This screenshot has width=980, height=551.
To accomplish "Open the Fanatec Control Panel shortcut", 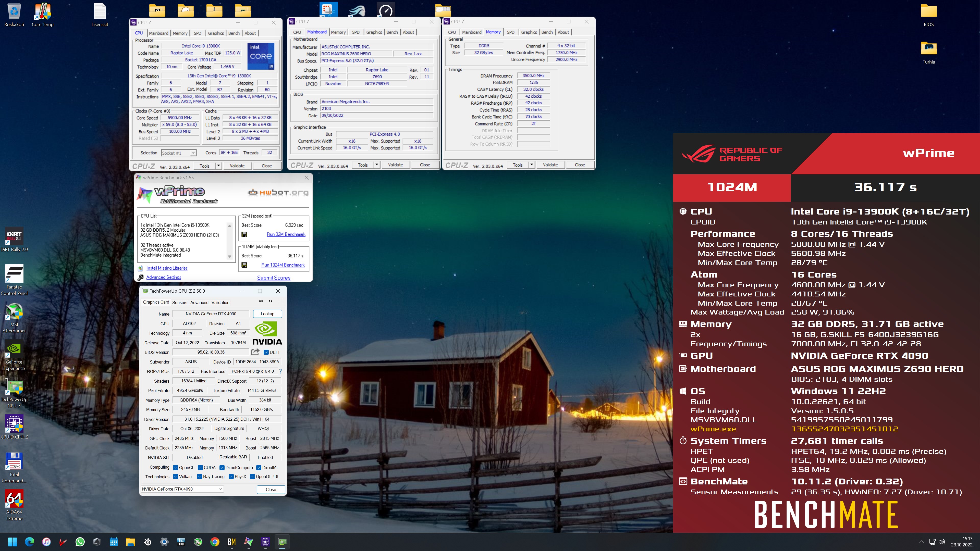I will pyautogui.click(x=14, y=280).
